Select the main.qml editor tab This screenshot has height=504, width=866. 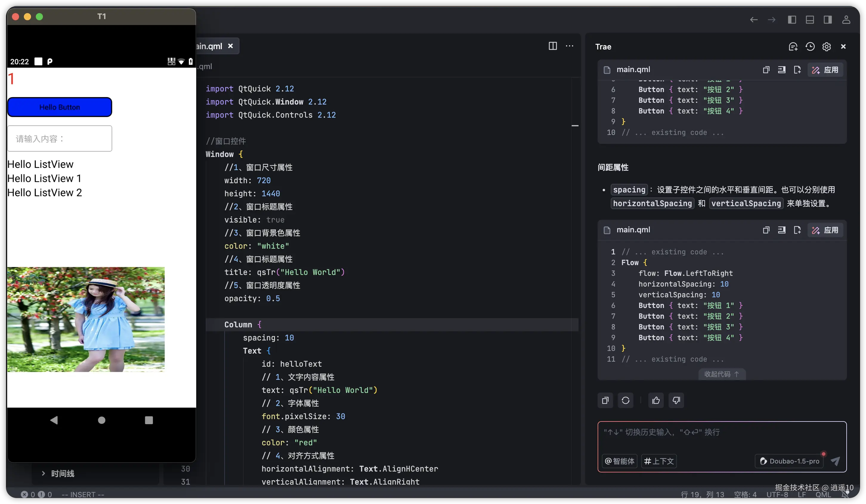210,46
